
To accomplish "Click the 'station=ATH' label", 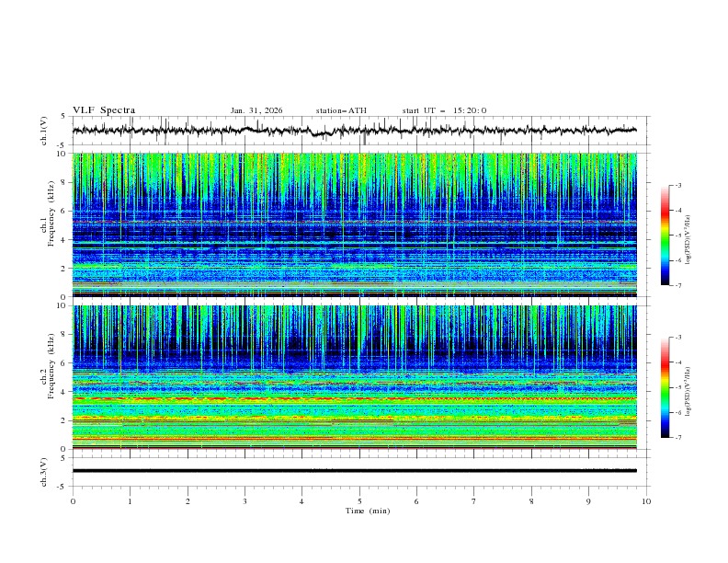I will pyautogui.click(x=341, y=110).
